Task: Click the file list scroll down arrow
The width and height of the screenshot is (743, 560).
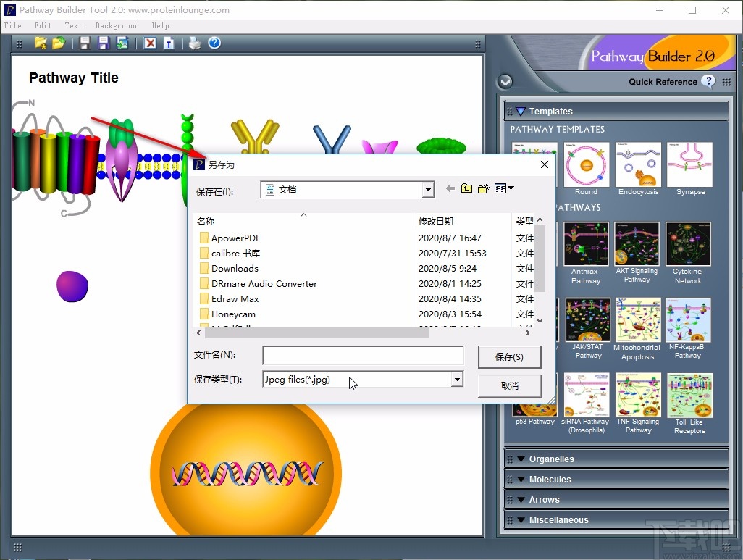Action: coord(540,321)
